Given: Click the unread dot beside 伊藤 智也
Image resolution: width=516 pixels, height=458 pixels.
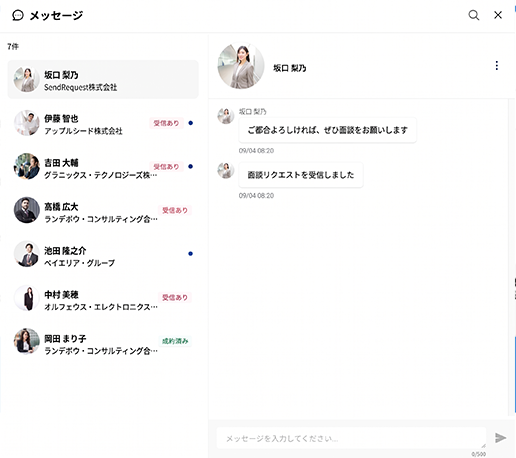Looking at the screenshot, I should pyautogui.click(x=191, y=123).
